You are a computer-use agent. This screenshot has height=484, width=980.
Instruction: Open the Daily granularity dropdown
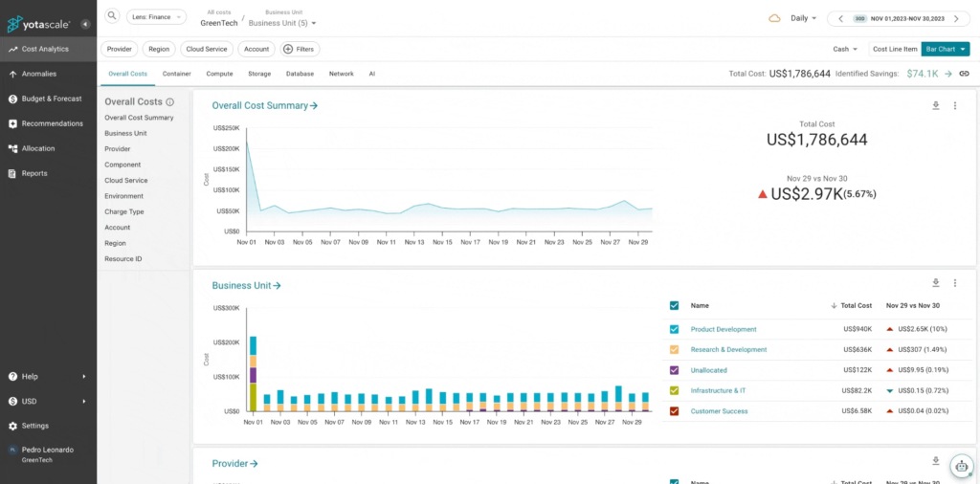(803, 18)
